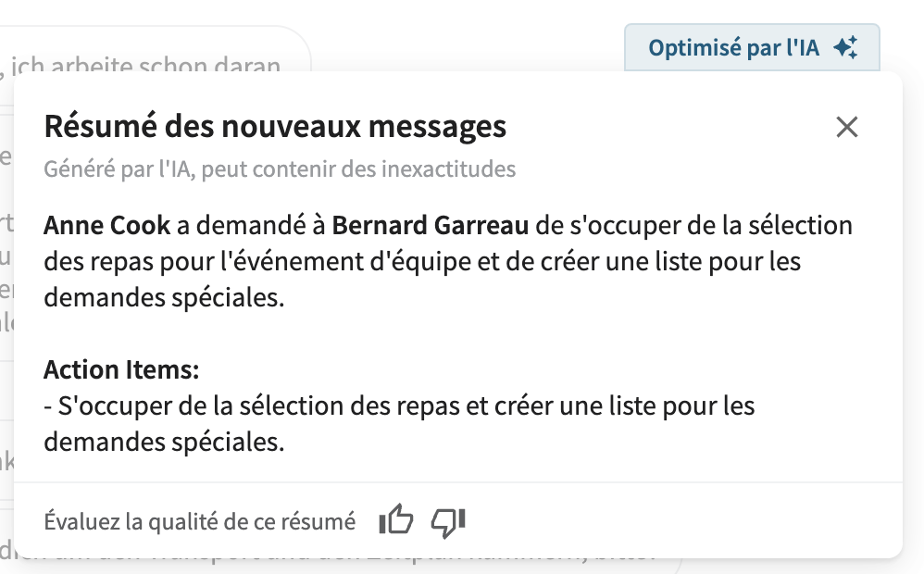The height and width of the screenshot is (574, 924).
Task: Click the "Généré par l'IA" disclaimer text
Action: pyautogui.click(x=280, y=169)
